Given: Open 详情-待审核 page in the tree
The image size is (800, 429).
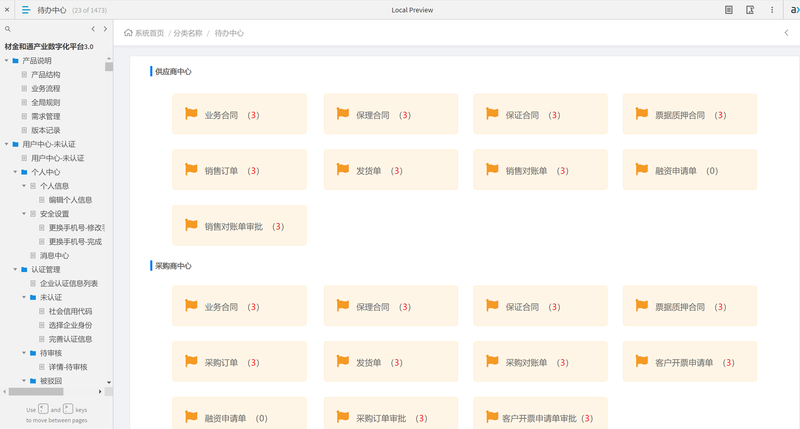Looking at the screenshot, I should (x=68, y=367).
